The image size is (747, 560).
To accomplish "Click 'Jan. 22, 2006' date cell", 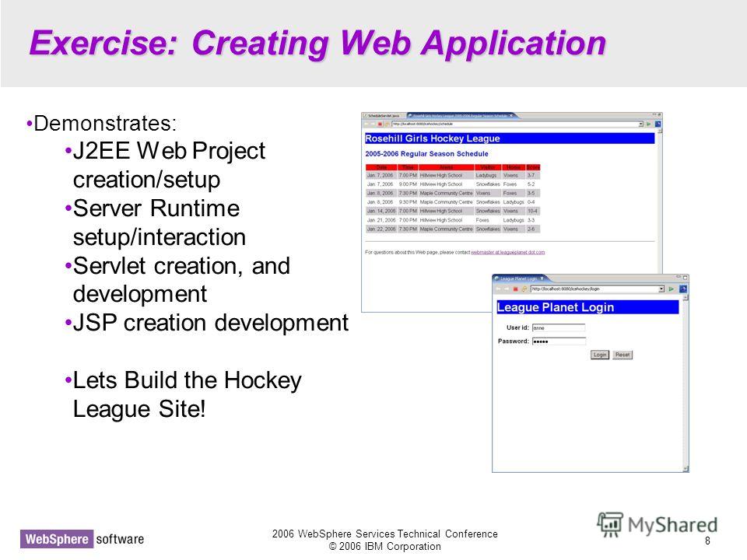I will (381, 229).
